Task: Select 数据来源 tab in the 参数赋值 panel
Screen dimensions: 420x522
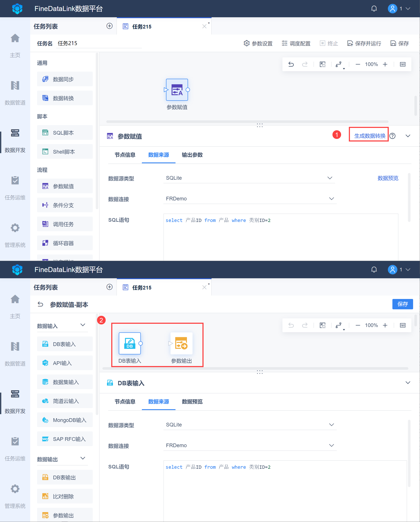Action: coord(158,155)
